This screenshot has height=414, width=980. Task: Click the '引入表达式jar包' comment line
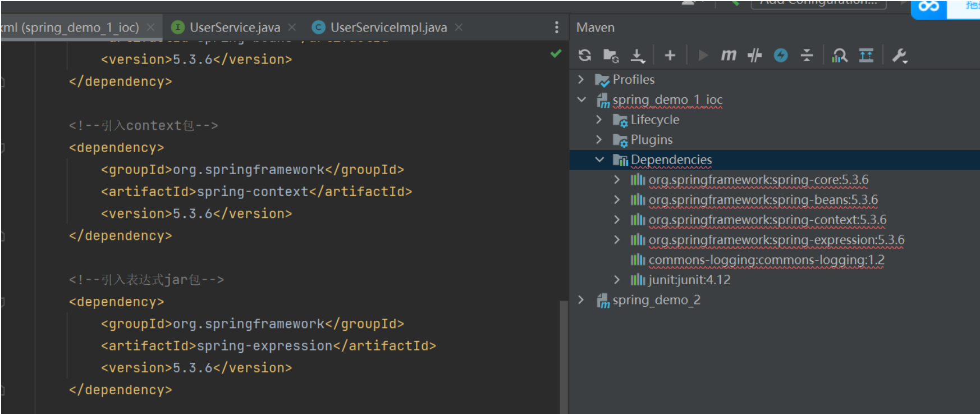coord(146,279)
